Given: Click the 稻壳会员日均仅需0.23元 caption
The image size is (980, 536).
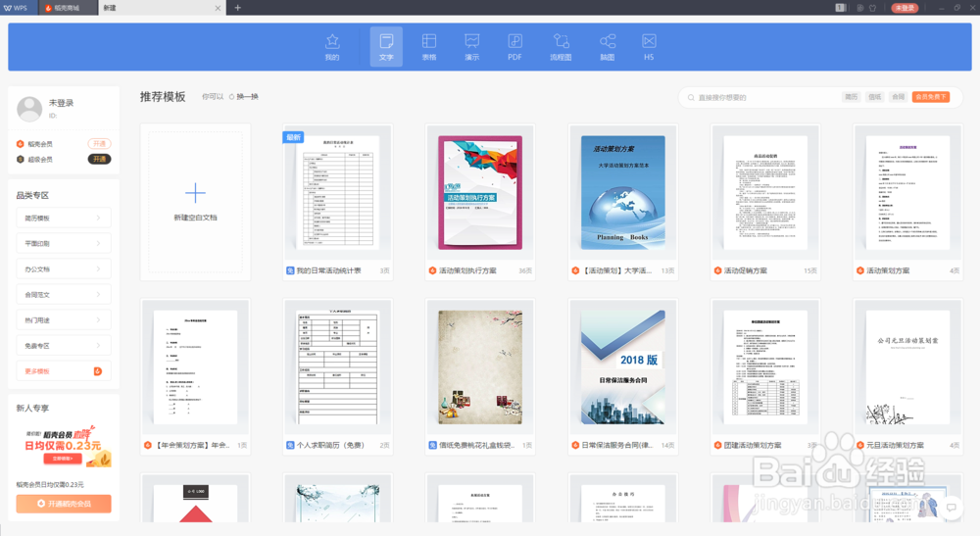Looking at the screenshot, I should [50, 484].
